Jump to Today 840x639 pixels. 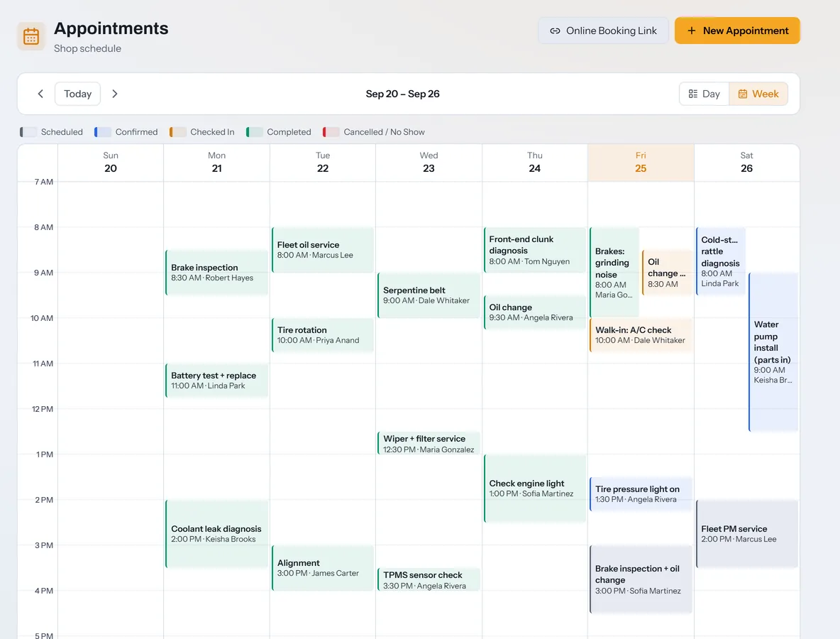tap(77, 94)
